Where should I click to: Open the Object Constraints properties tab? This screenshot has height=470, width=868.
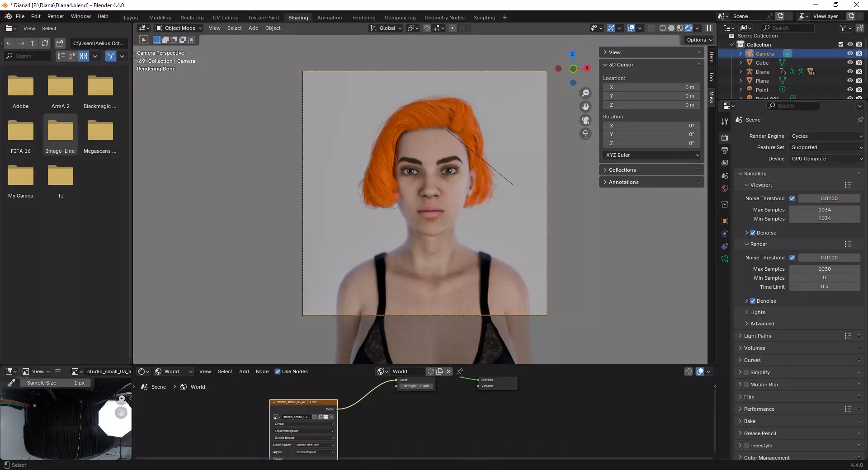coord(725,246)
